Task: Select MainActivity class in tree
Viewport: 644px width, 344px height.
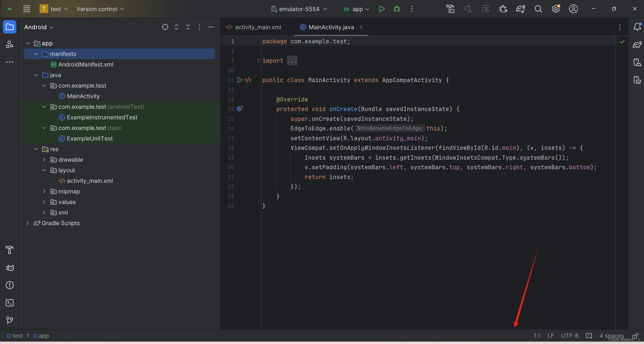Action: tap(79, 96)
